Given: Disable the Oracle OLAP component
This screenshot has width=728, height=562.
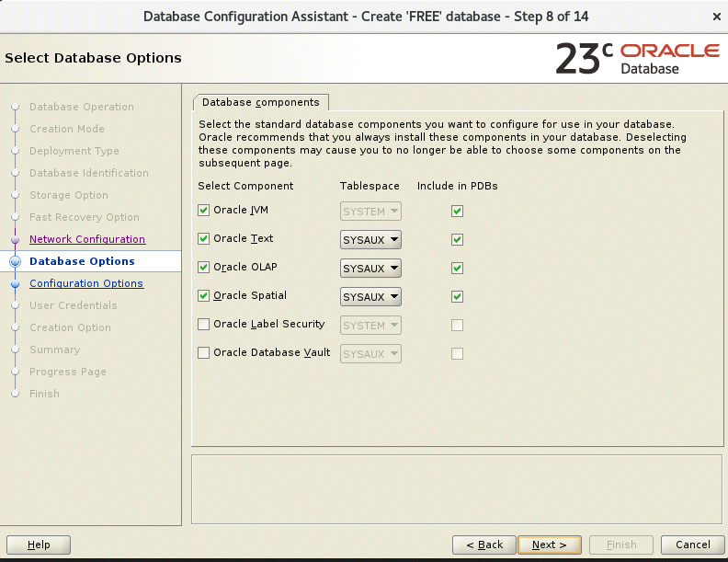Looking at the screenshot, I should tap(204, 268).
